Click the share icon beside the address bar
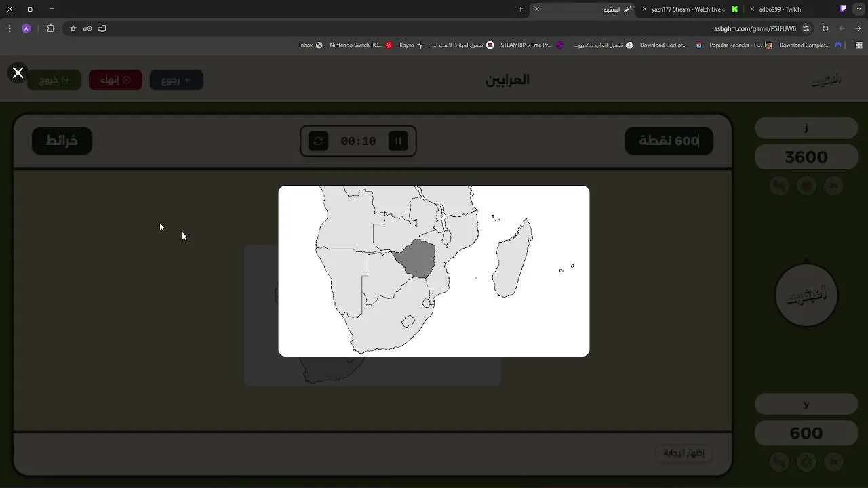The height and width of the screenshot is (488, 868). 102,28
